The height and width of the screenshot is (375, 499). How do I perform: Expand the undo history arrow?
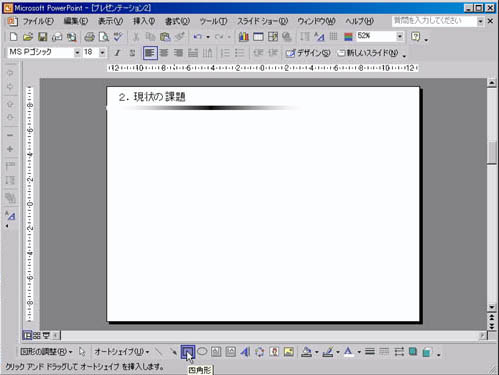pyautogui.click(x=208, y=37)
